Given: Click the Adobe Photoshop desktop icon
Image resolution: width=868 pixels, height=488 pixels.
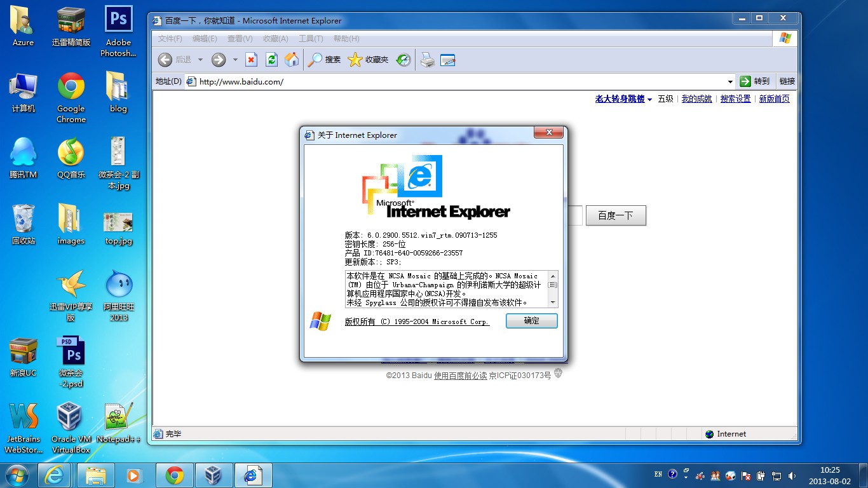Looking at the screenshot, I should pos(118,31).
